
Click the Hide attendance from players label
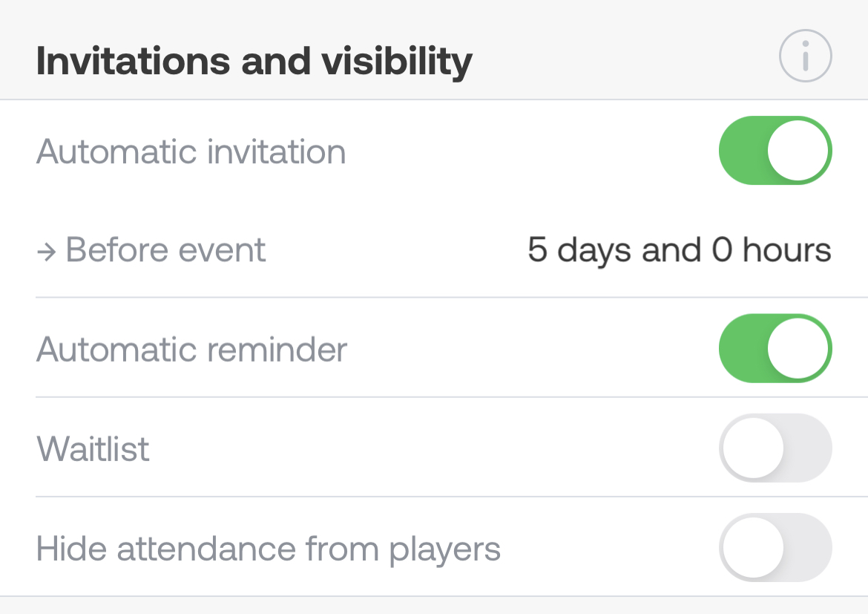[268, 549]
